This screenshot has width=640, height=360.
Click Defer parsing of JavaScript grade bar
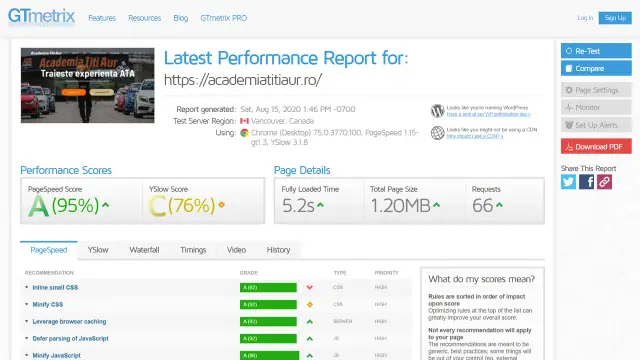click(268, 338)
